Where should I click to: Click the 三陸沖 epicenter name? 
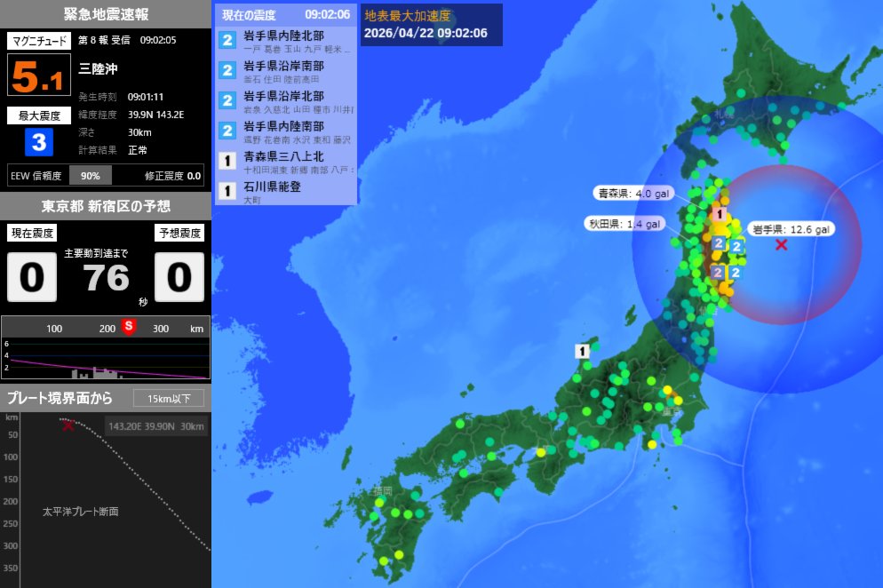point(98,68)
